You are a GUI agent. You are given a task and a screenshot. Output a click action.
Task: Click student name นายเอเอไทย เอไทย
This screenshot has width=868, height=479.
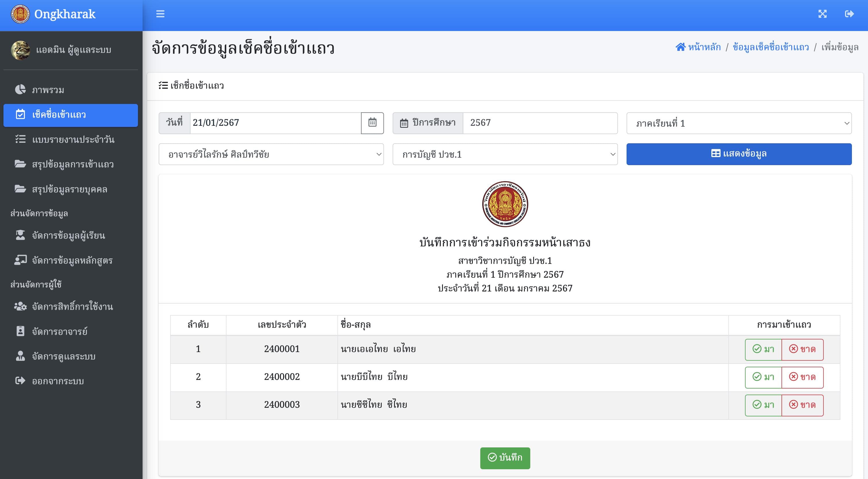point(378,349)
